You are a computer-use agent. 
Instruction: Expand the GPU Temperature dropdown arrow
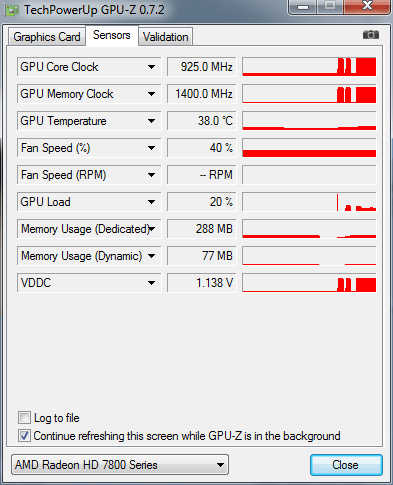152,121
